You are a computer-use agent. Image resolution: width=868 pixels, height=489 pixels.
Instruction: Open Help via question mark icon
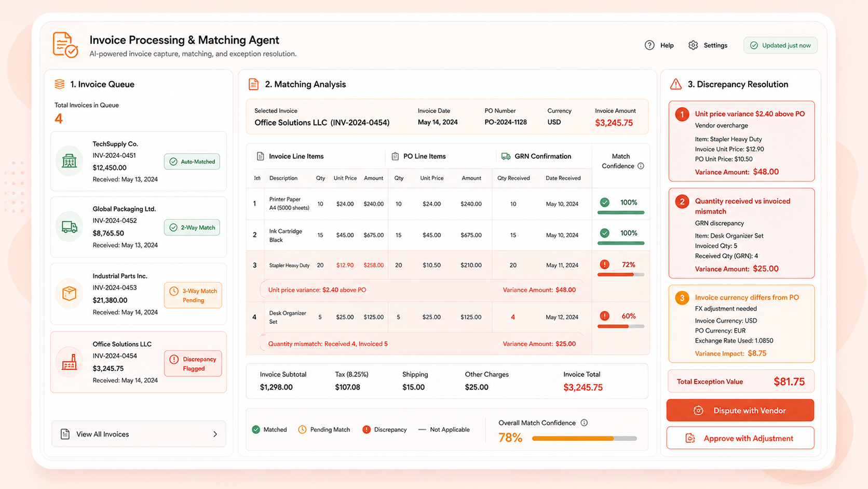pos(649,45)
